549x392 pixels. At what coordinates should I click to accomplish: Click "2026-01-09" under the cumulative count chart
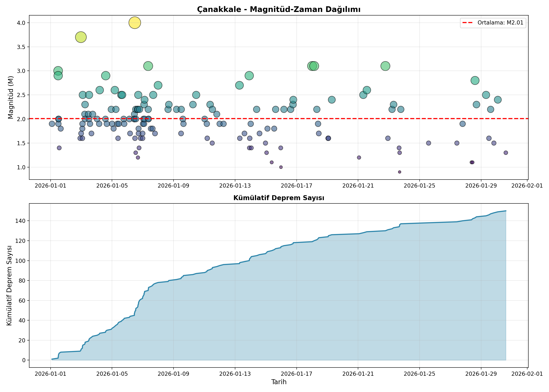[x=174, y=374]
